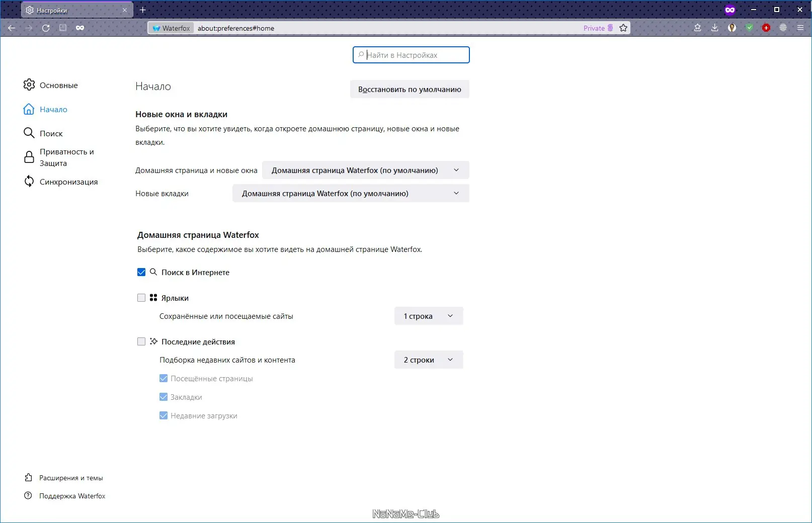Minimize the Waterfox window
812x523 pixels.
coord(754,10)
